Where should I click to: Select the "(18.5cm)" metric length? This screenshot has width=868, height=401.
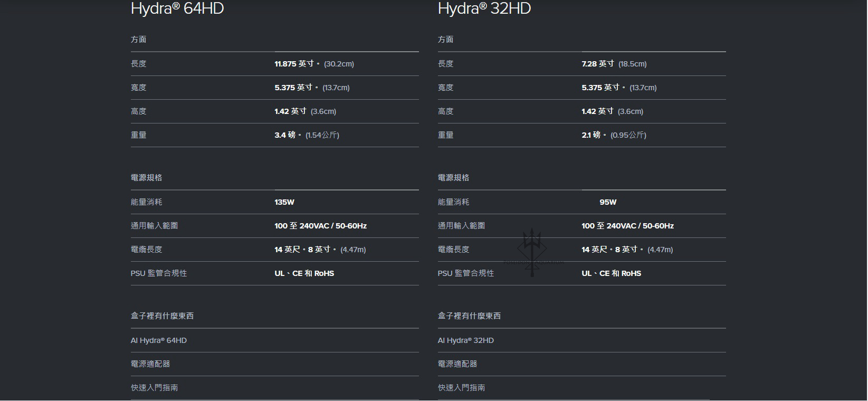(x=633, y=64)
